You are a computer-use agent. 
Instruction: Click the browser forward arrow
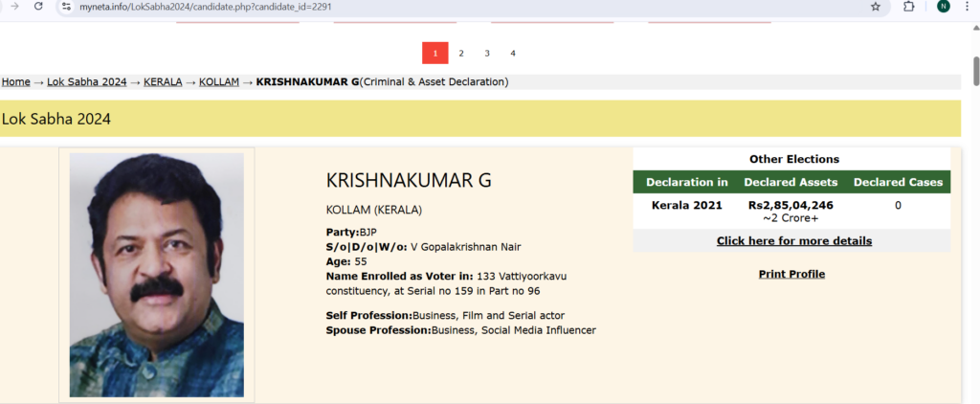pos(13,7)
